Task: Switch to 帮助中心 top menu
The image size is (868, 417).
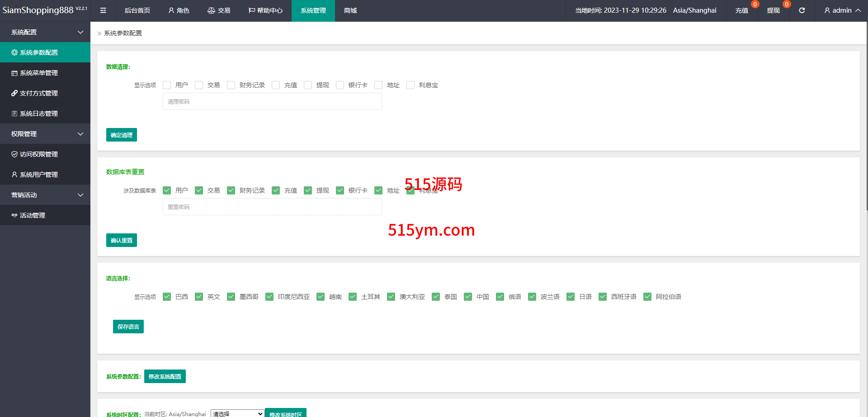Action: [x=265, y=10]
